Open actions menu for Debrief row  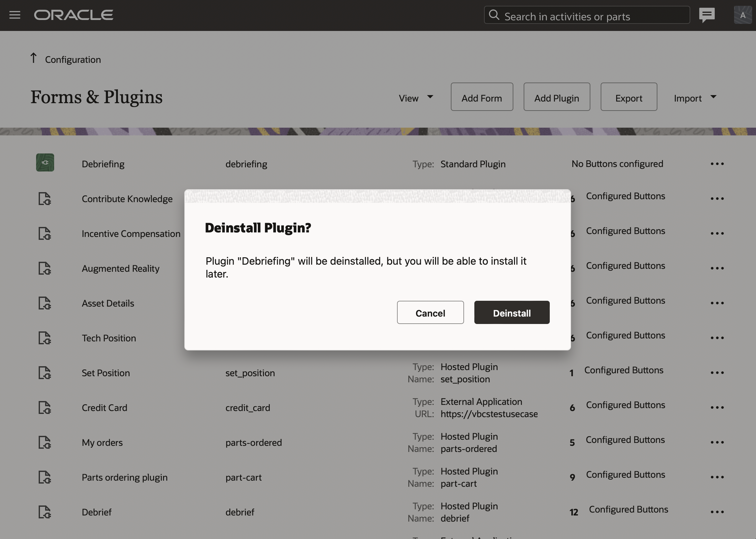click(x=717, y=512)
